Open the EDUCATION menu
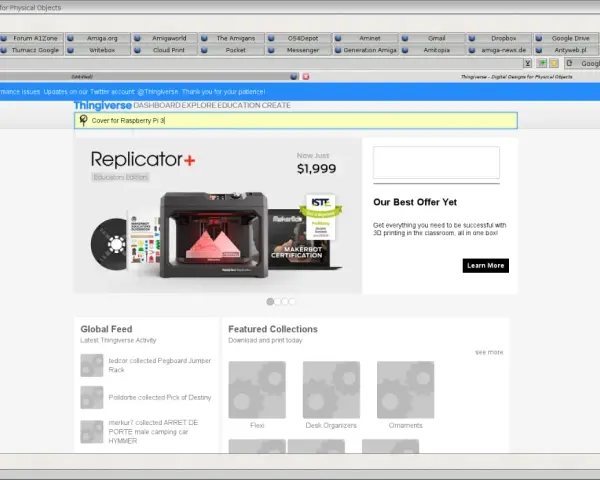600x480 pixels. 238,105
